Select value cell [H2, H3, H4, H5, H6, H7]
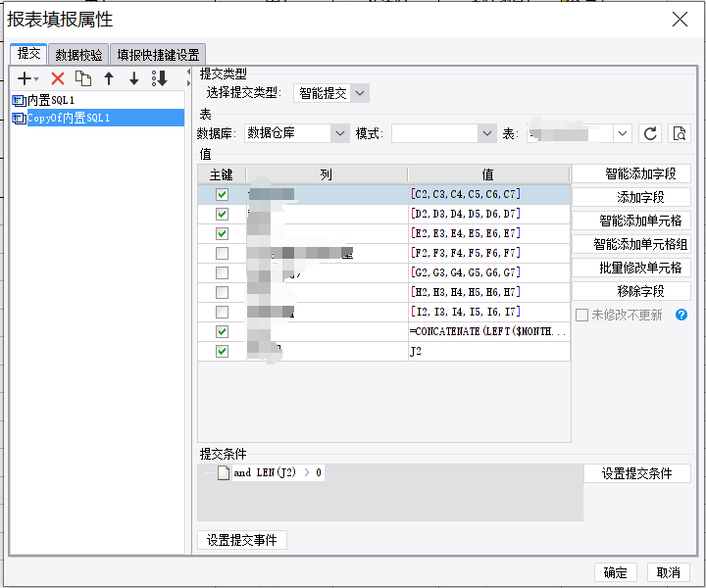 489,292
